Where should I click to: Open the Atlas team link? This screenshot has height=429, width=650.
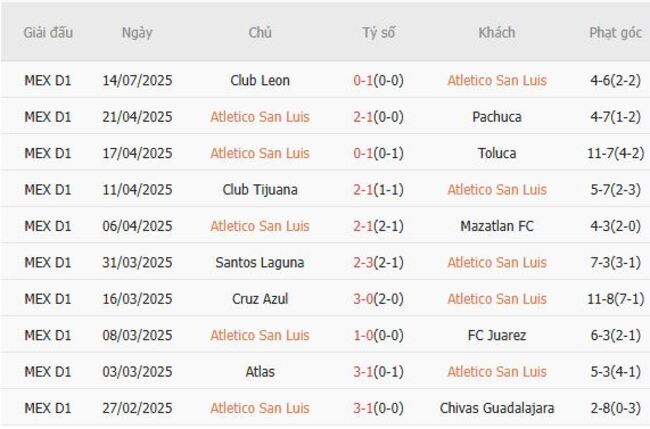coord(260,372)
